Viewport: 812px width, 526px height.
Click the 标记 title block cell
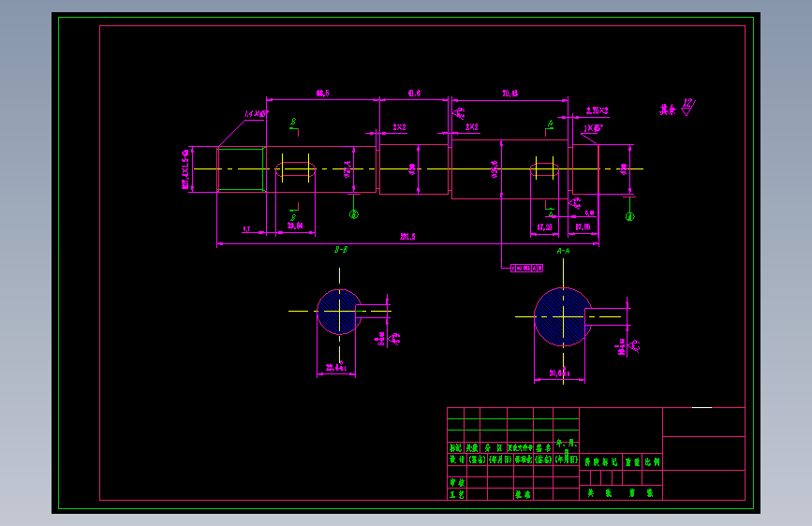point(456,447)
